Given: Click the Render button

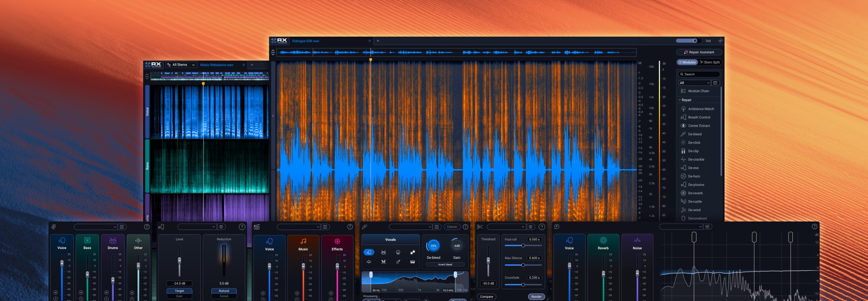Looking at the screenshot, I should coord(536,296).
